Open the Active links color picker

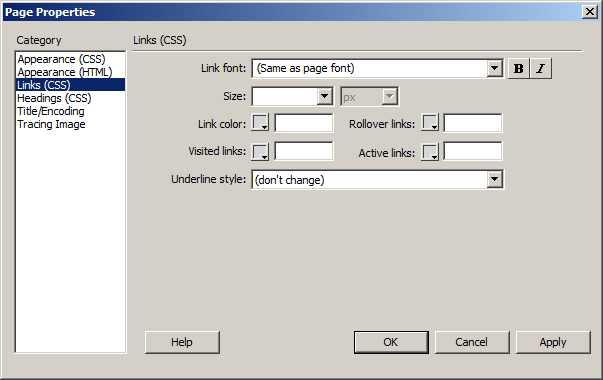tap(430, 152)
